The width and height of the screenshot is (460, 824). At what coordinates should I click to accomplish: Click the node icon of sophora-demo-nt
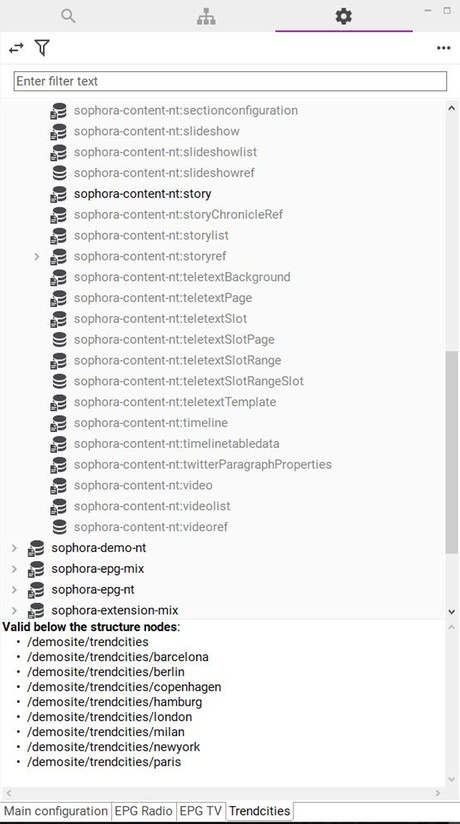pos(36,548)
